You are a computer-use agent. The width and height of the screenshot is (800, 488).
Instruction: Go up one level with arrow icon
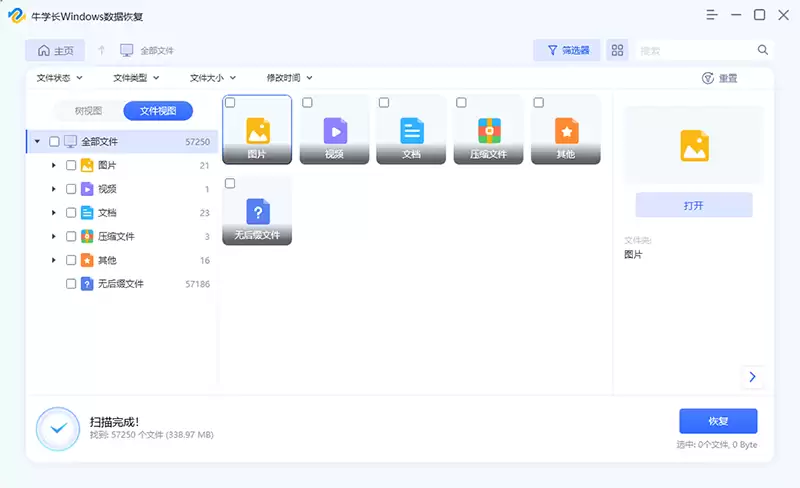click(x=102, y=50)
